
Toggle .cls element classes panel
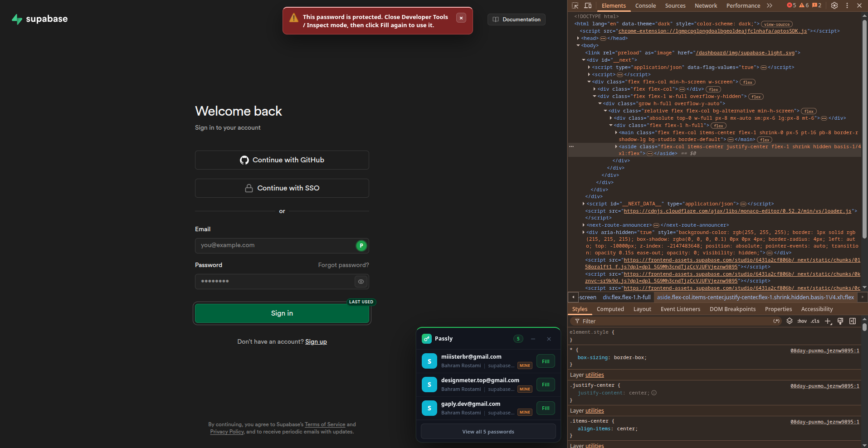click(x=815, y=321)
